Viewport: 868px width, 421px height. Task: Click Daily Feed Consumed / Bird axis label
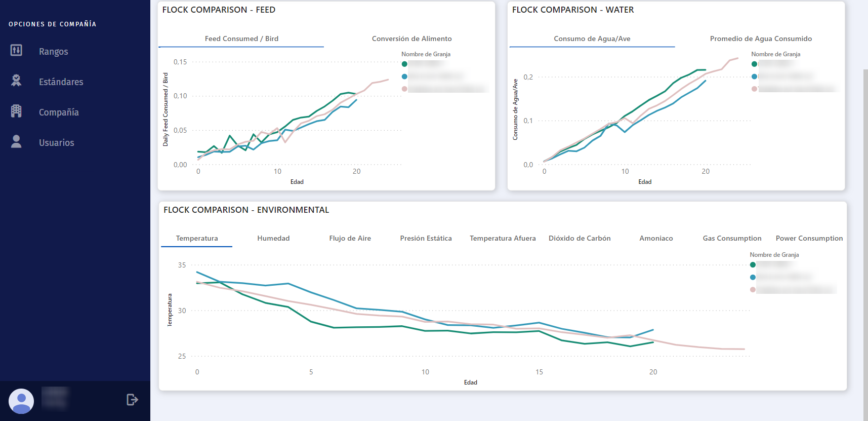(x=166, y=109)
